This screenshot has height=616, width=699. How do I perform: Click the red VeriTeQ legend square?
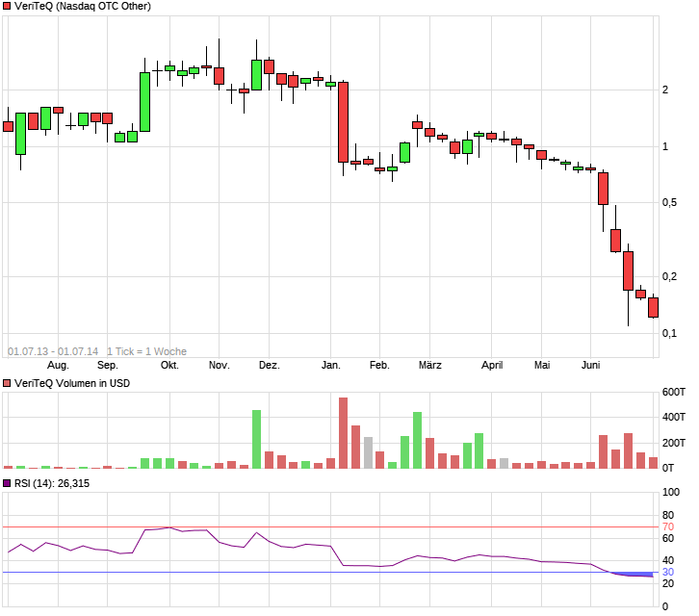[7, 6]
